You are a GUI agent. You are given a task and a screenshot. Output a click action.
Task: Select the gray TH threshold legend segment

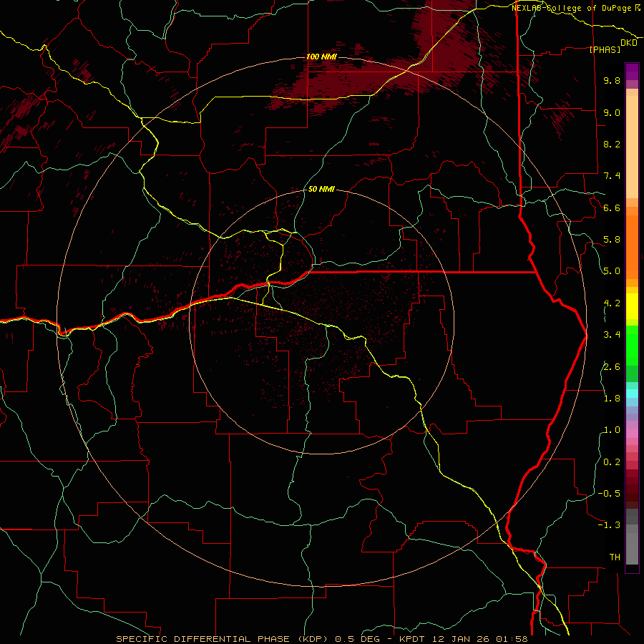point(632,549)
